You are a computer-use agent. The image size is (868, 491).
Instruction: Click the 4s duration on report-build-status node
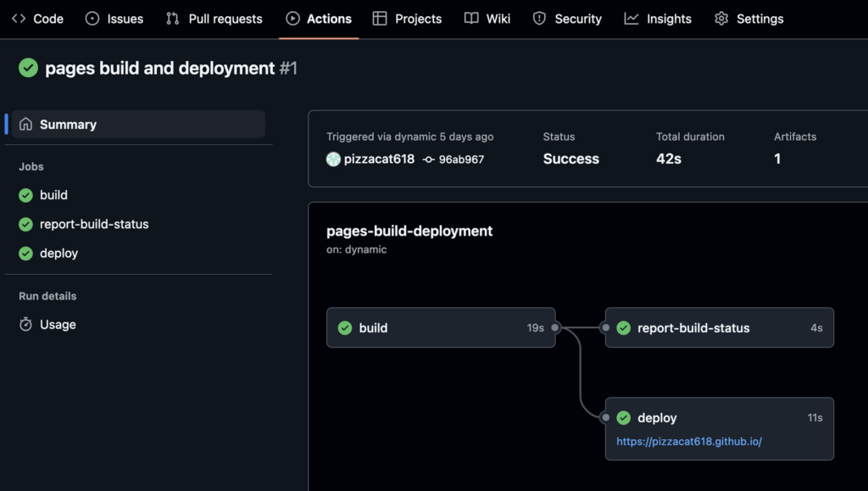coord(816,327)
